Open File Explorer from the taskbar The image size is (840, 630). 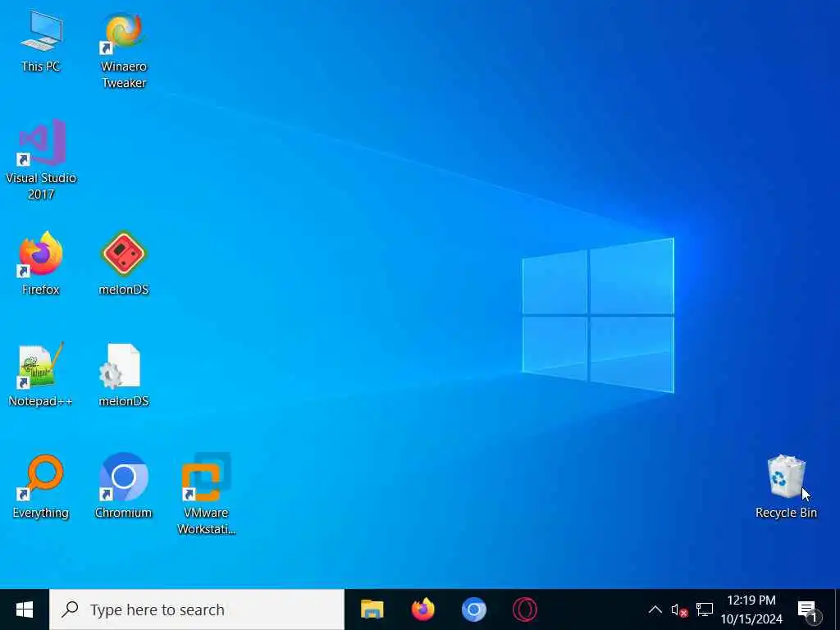tap(372, 609)
